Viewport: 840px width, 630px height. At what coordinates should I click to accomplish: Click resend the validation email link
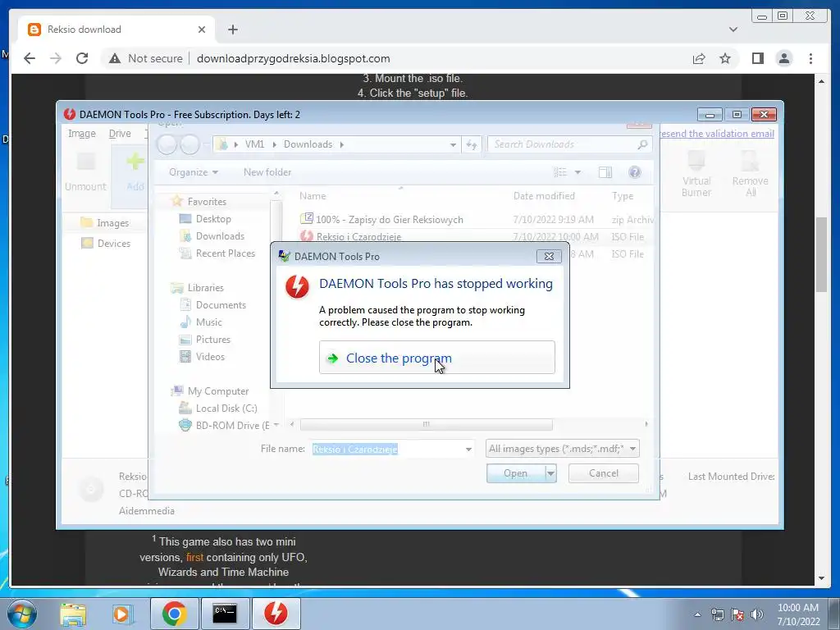pos(717,134)
